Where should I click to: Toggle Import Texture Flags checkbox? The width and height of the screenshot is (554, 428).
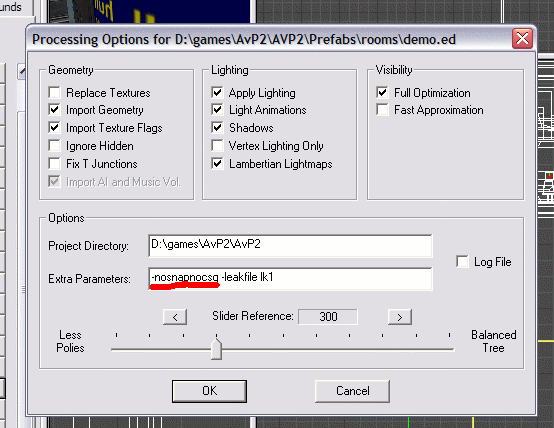54,127
